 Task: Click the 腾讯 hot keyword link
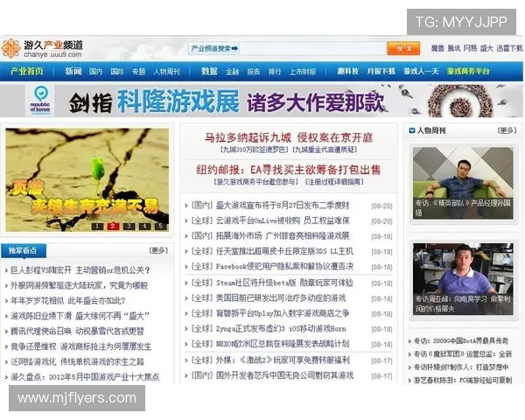453,49
